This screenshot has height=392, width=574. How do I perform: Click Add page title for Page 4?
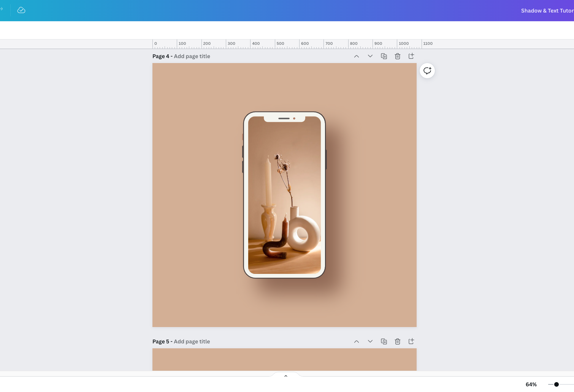[192, 56]
